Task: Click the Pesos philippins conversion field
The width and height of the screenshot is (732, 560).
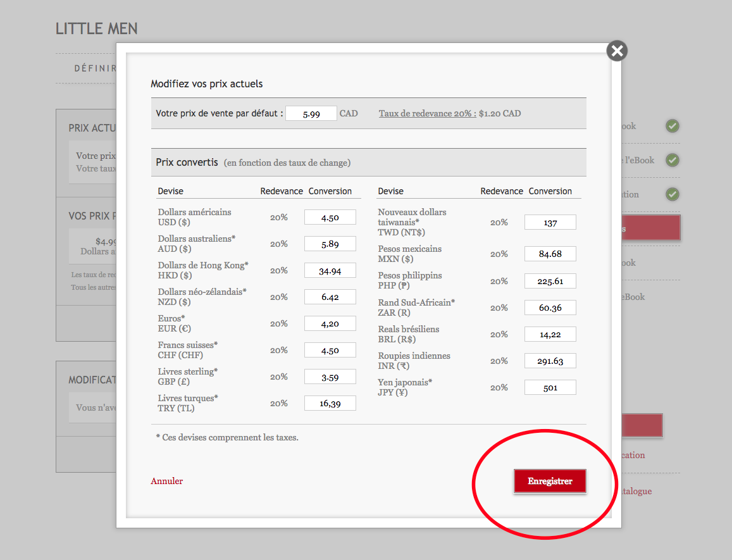Action: (x=550, y=281)
